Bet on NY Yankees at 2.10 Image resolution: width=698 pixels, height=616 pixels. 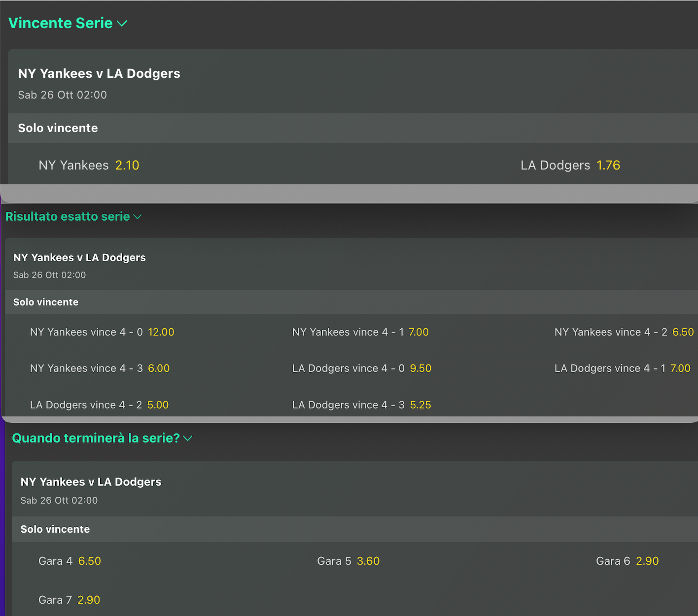(127, 166)
